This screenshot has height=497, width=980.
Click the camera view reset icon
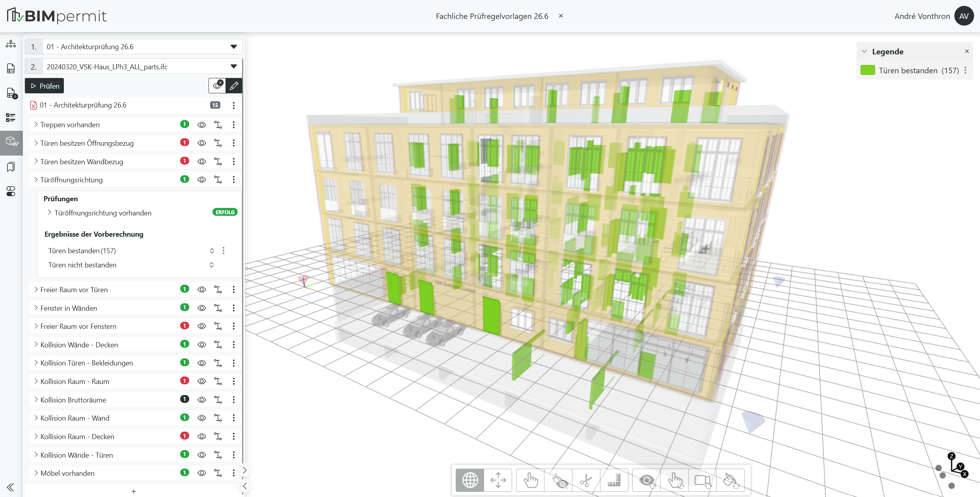pos(702,480)
